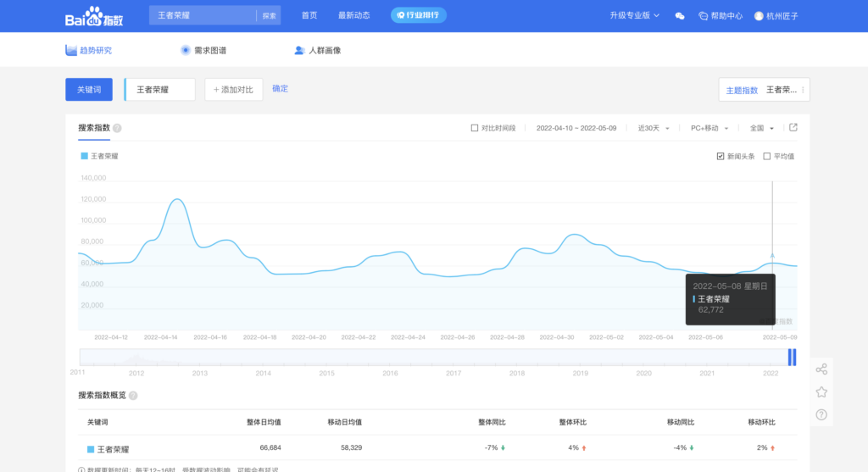Click the 140,000 y-axis label
Screen dimensions: 868x472
coord(93,178)
